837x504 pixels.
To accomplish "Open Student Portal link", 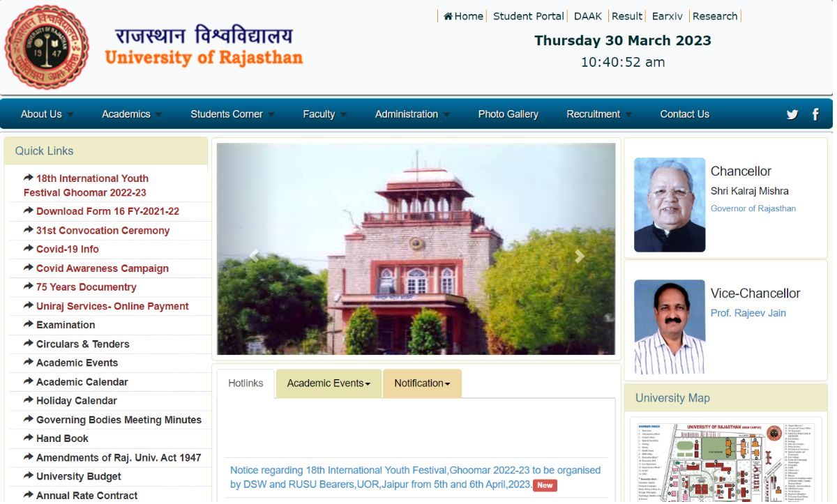I will (528, 16).
